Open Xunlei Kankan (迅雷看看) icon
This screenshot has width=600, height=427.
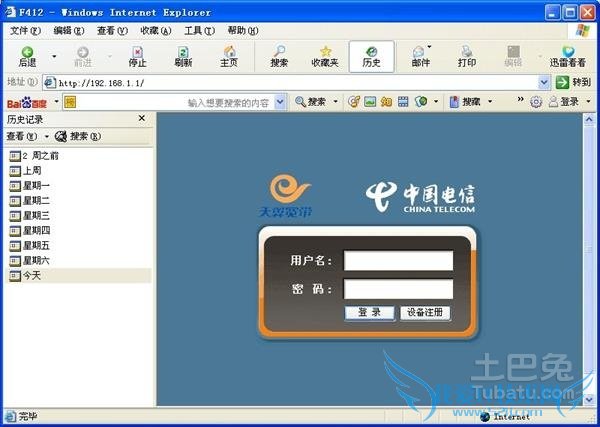568,57
